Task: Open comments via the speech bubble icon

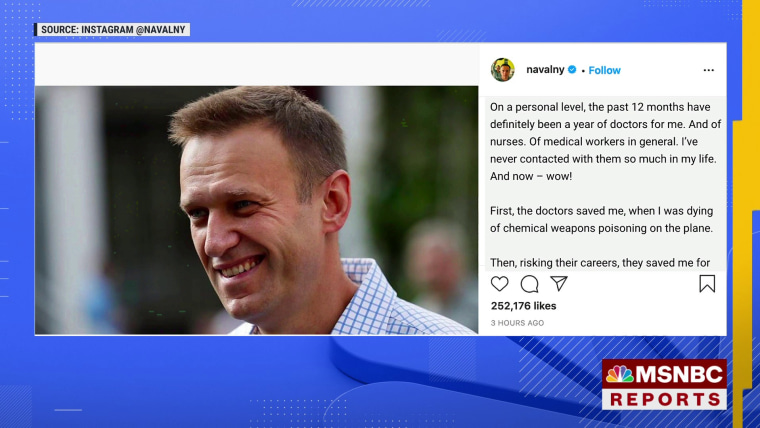Action: (529, 284)
